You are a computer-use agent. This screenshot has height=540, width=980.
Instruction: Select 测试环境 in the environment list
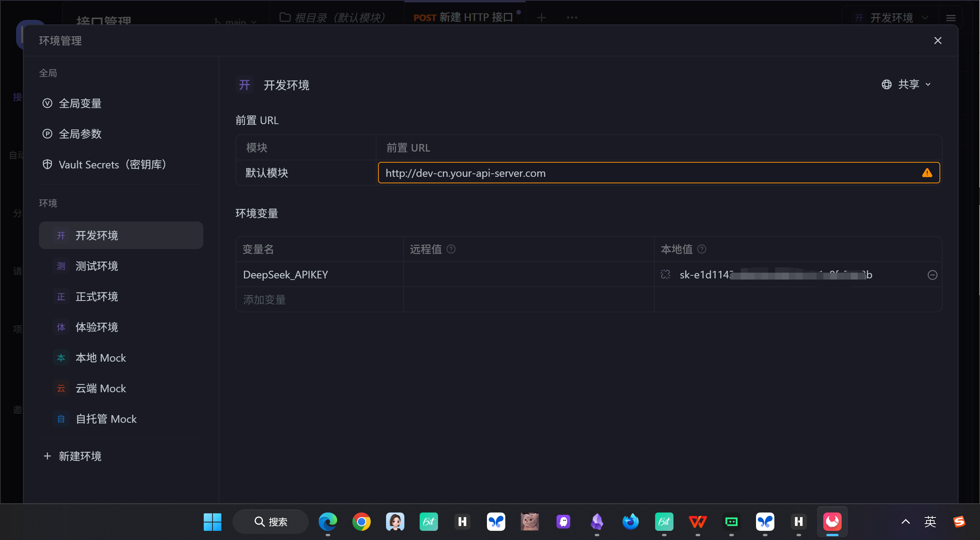pyautogui.click(x=97, y=266)
